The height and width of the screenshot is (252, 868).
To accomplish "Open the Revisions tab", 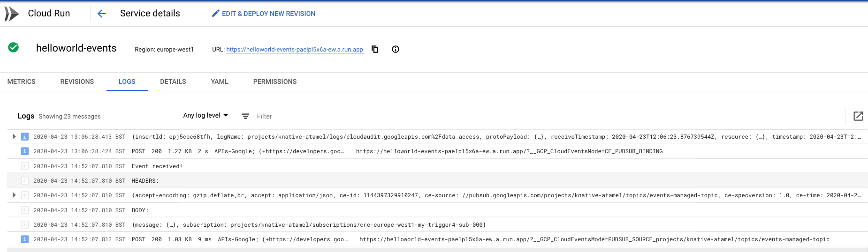I will pyautogui.click(x=77, y=82).
